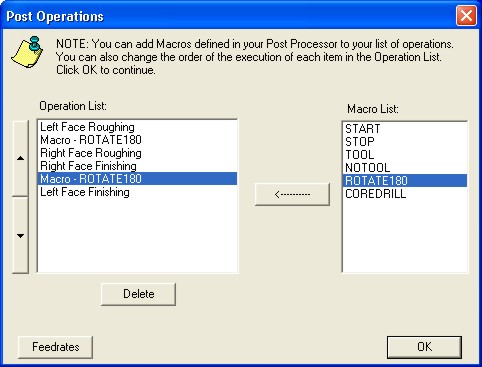The height and width of the screenshot is (367, 482).
Task: Add macro using the left arrow button
Action: 292,194
